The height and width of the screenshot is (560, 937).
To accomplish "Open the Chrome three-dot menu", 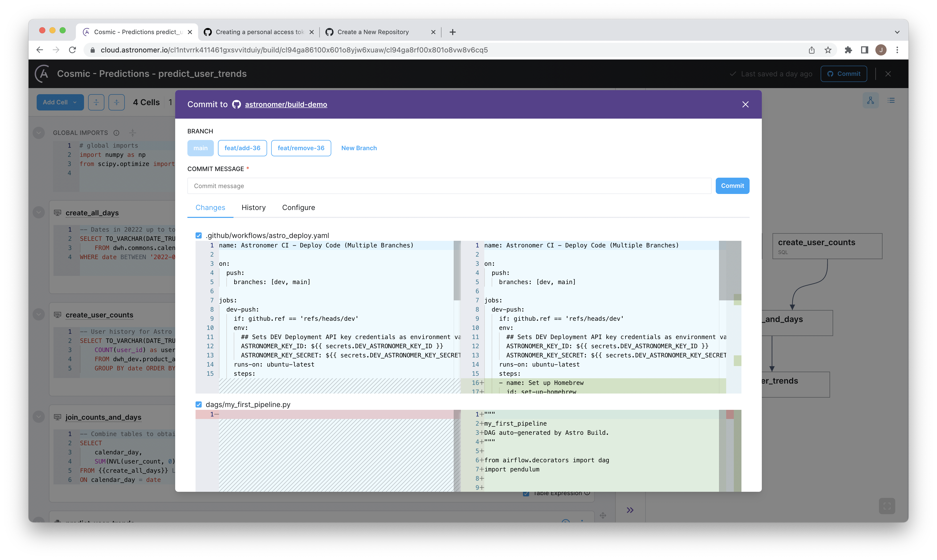I will (897, 50).
